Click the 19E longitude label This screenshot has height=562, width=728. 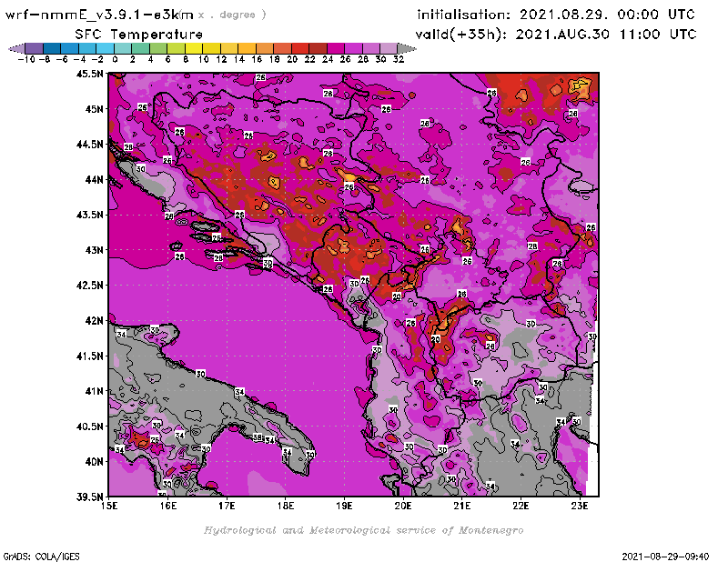pos(344,506)
